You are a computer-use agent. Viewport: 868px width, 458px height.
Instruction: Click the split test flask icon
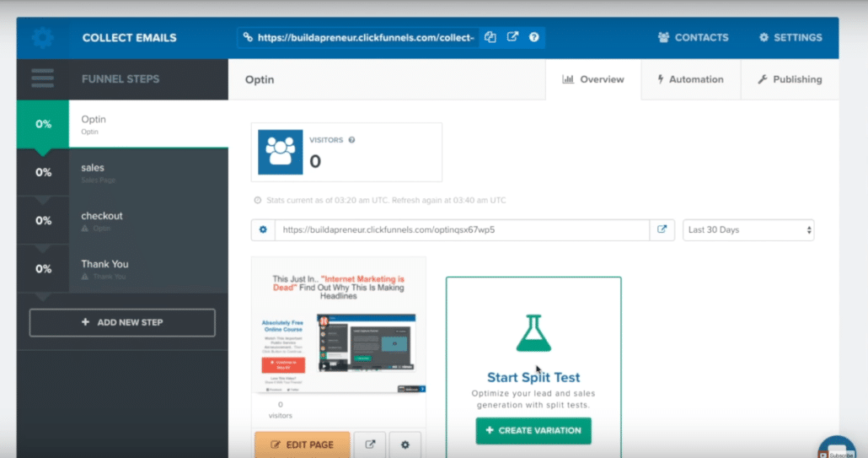pos(533,333)
